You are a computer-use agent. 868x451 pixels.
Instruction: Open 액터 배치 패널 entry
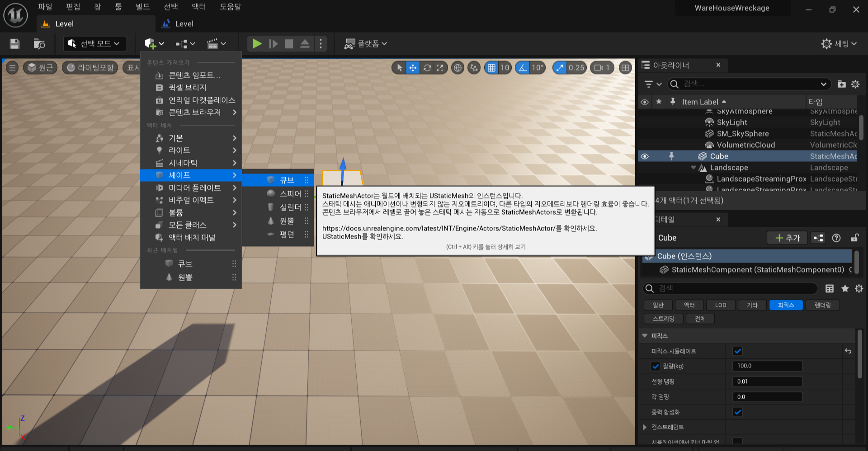[x=191, y=237]
